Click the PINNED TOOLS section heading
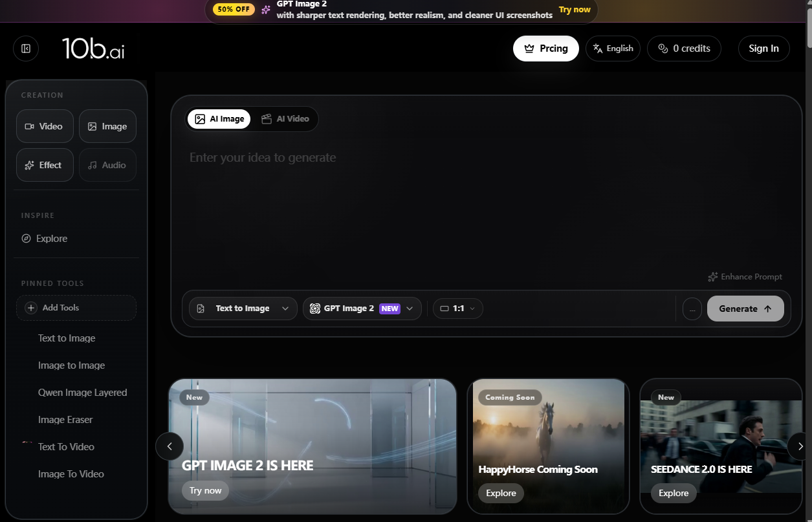Viewport: 812px width, 522px height. coord(52,283)
